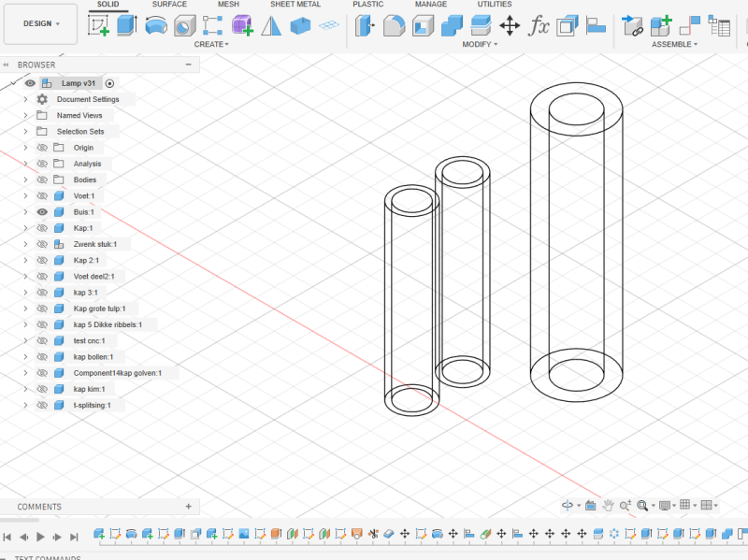This screenshot has width=748, height=560.
Task: Select Component14kap golven:1 in browser
Action: pyautogui.click(x=118, y=373)
